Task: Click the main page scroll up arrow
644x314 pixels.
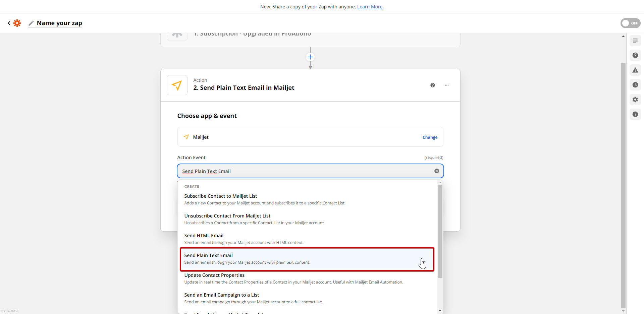Action: [623, 36]
